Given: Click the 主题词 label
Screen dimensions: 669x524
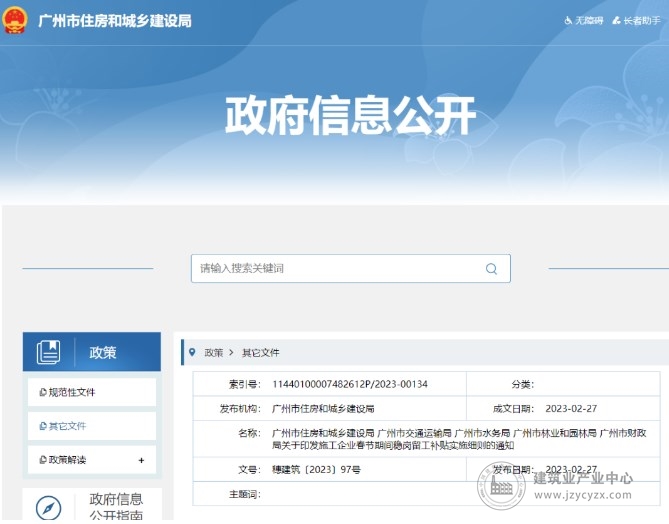Looking at the screenshot, I should [x=244, y=494].
